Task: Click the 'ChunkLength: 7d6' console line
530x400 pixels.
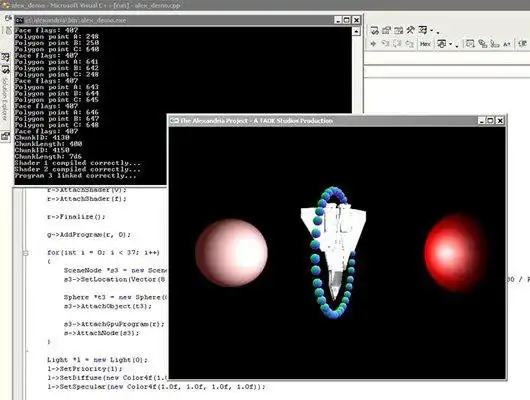Action: [x=48, y=157]
